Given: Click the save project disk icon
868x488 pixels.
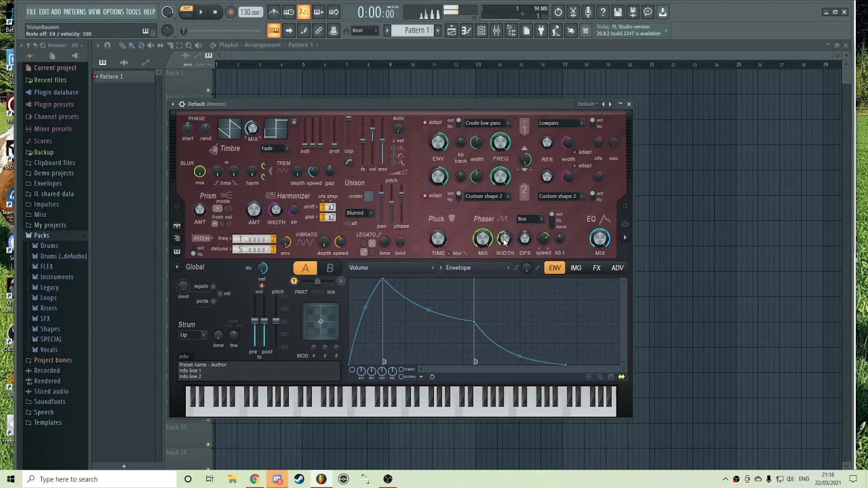Looking at the screenshot, I should (618, 12).
